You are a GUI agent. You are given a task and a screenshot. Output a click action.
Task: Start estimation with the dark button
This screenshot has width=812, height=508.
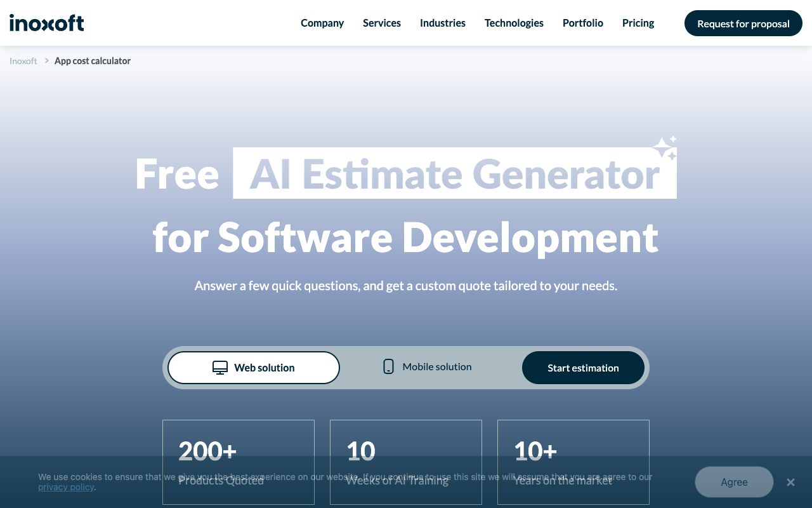(583, 368)
